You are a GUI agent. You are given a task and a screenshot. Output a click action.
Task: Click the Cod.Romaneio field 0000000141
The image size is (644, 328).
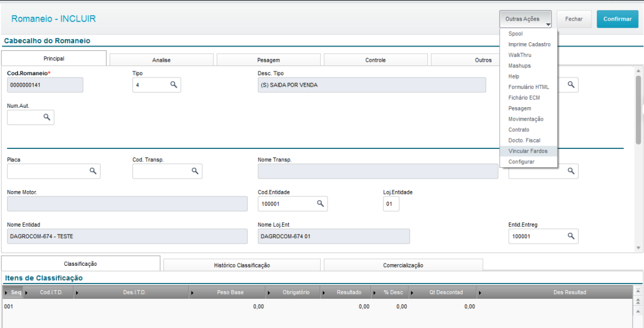45,84
